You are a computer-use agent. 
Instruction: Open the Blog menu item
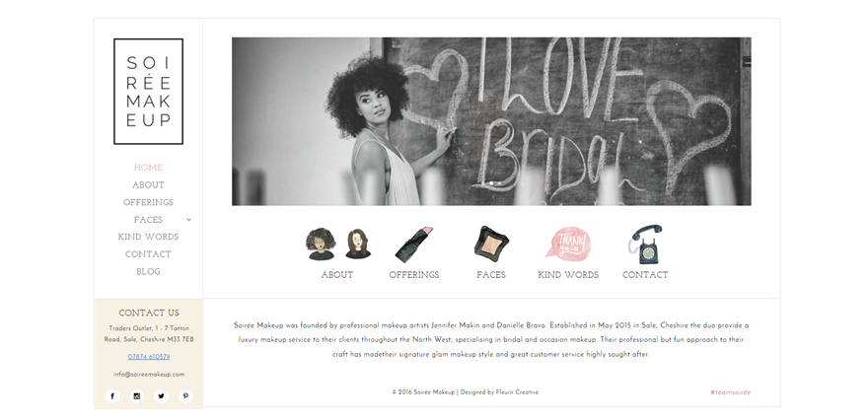tap(148, 272)
